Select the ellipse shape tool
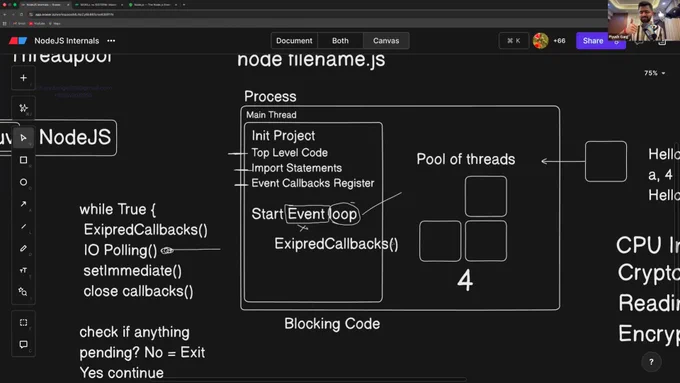This screenshot has height=383, width=680. point(23,182)
